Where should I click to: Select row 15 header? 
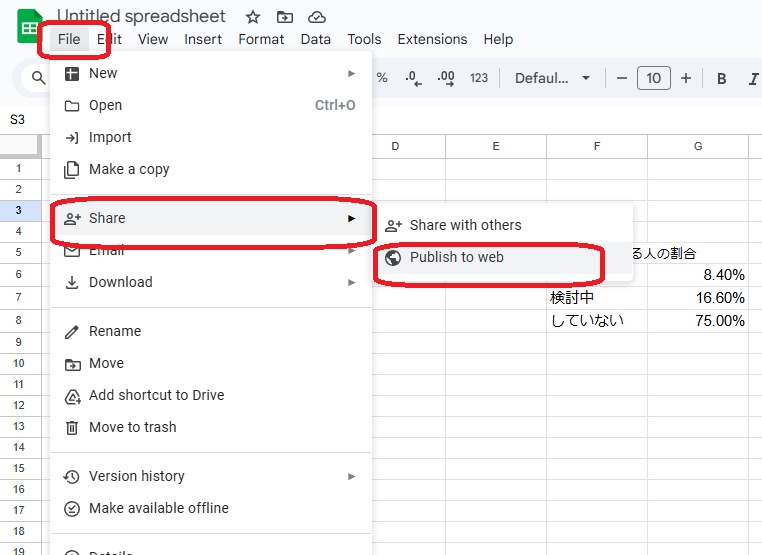click(18, 468)
